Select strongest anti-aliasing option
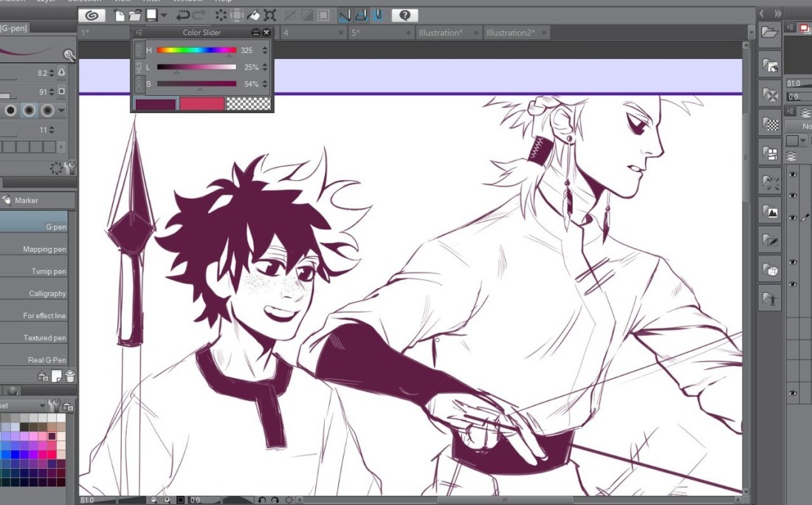The height and width of the screenshot is (505, 812). (48, 110)
